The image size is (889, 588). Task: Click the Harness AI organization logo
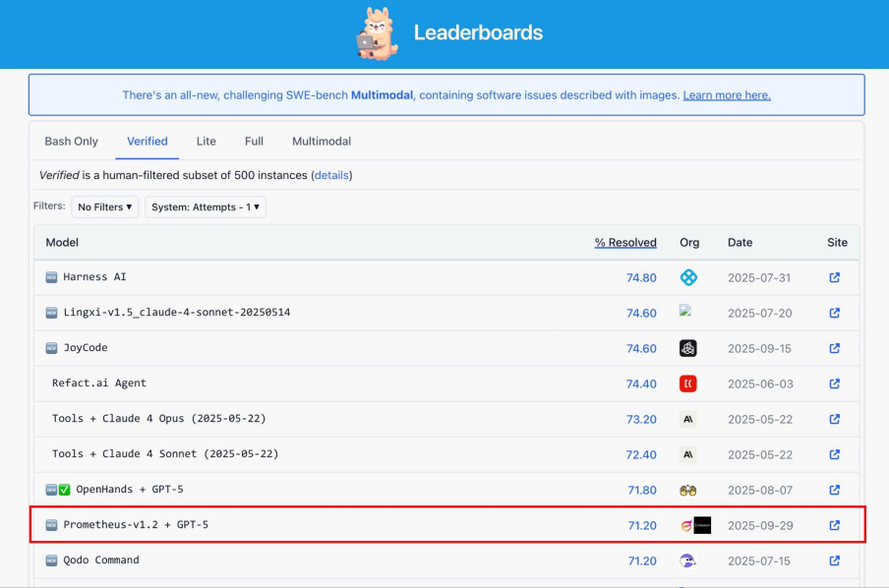[688, 277]
